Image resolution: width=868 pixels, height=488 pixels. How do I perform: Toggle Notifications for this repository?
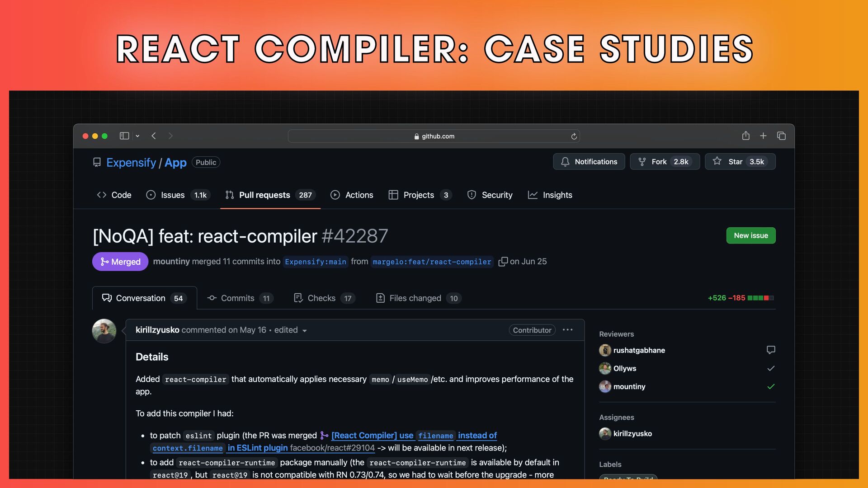click(589, 162)
